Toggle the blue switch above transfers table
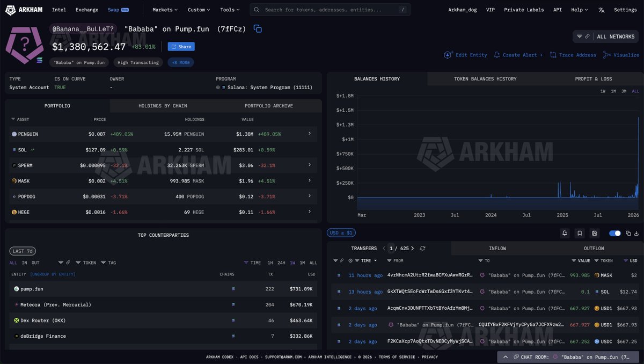Viewport: 644px width, 364px height. 614,233
